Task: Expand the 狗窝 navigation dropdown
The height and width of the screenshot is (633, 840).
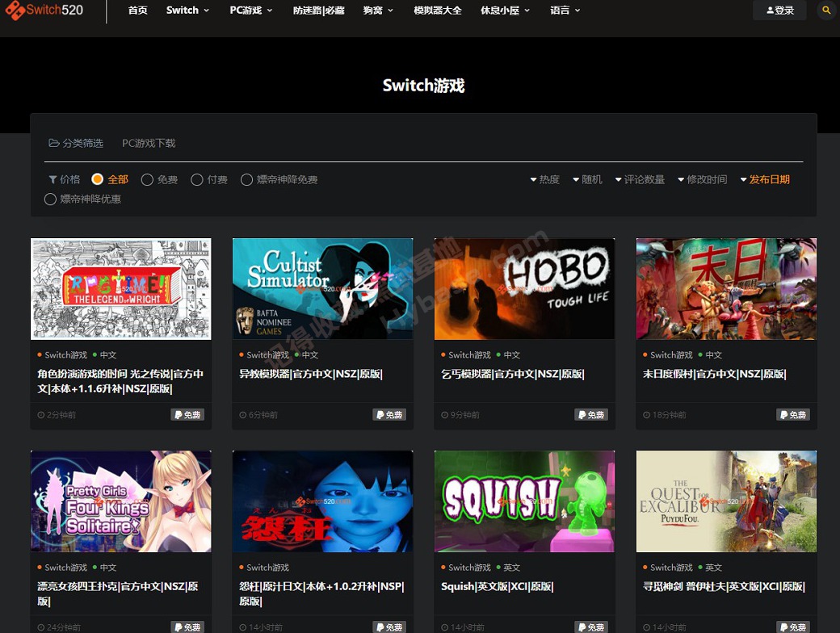Action: coord(378,10)
